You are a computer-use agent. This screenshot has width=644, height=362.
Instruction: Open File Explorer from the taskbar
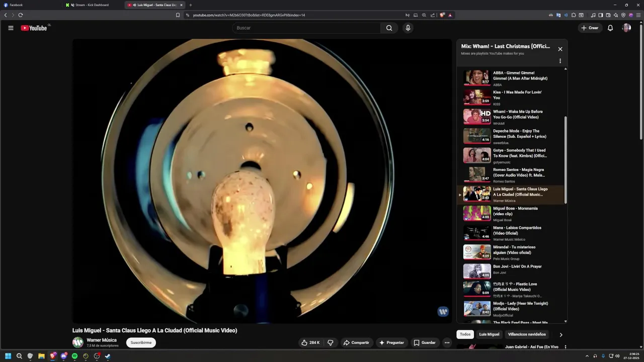[x=41, y=356]
